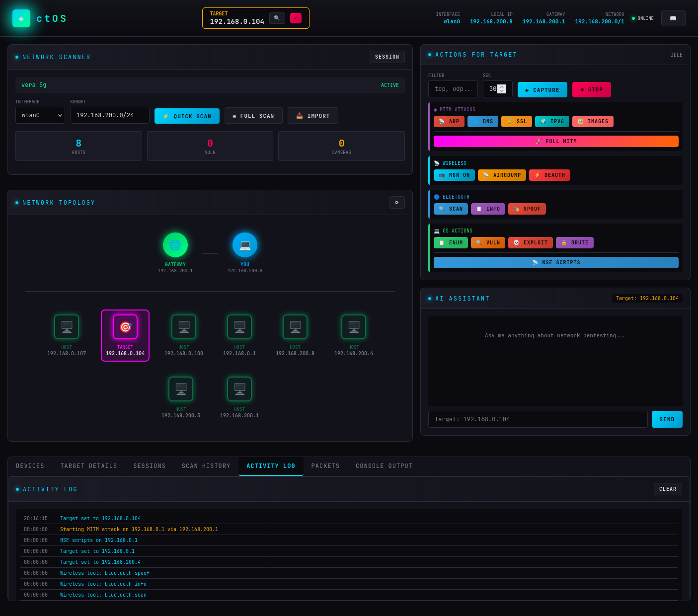Switch to the Packets tab
Image resolution: width=698 pixels, height=616 pixels.
325,466
